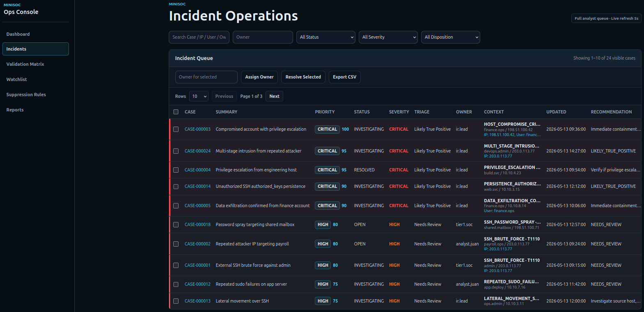The width and height of the screenshot is (644, 312).
Task: Check the row for CASE-000013
Action: (176, 301)
